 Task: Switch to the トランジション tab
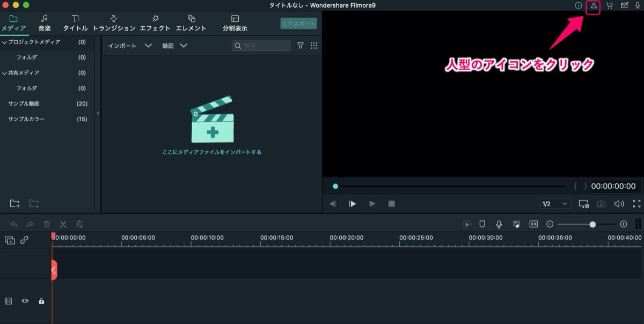pyautogui.click(x=114, y=23)
